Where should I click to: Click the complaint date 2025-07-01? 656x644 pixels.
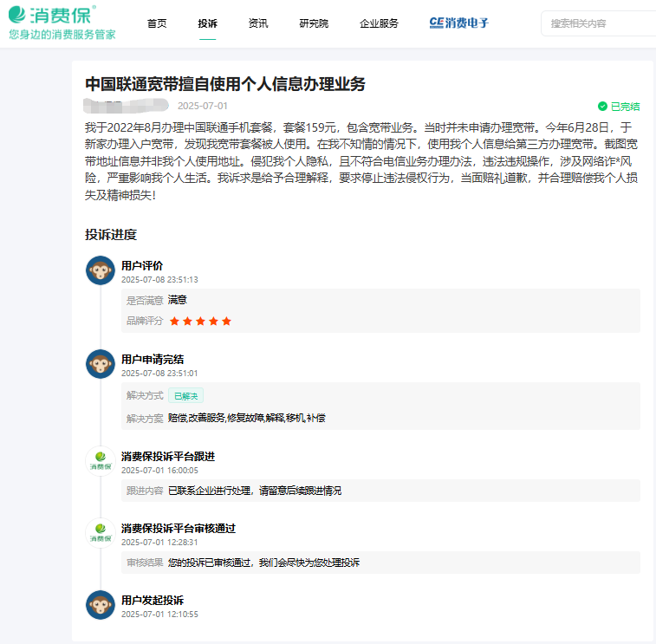[203, 106]
